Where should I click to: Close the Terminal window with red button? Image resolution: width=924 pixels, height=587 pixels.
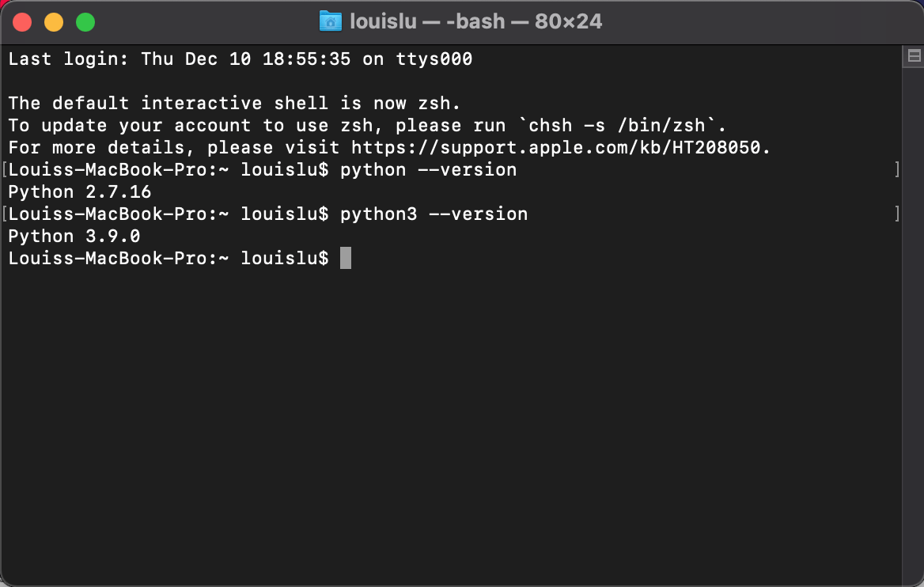[x=22, y=22]
